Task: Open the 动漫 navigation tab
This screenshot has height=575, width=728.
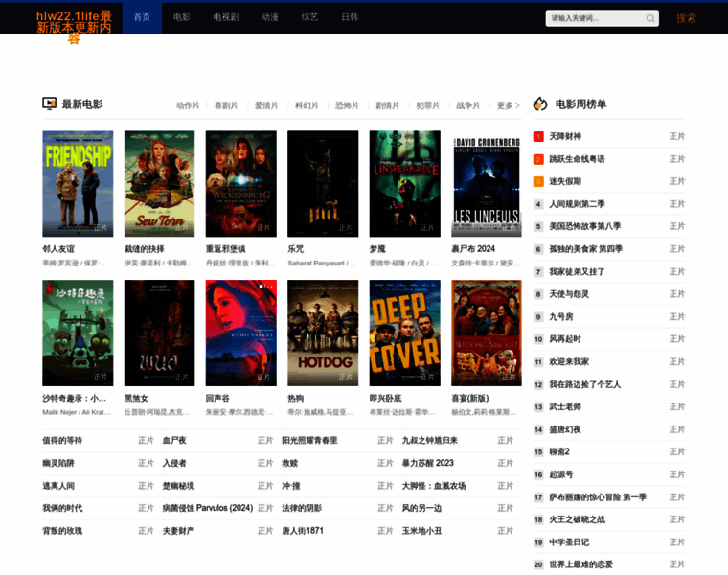Action: [270, 17]
